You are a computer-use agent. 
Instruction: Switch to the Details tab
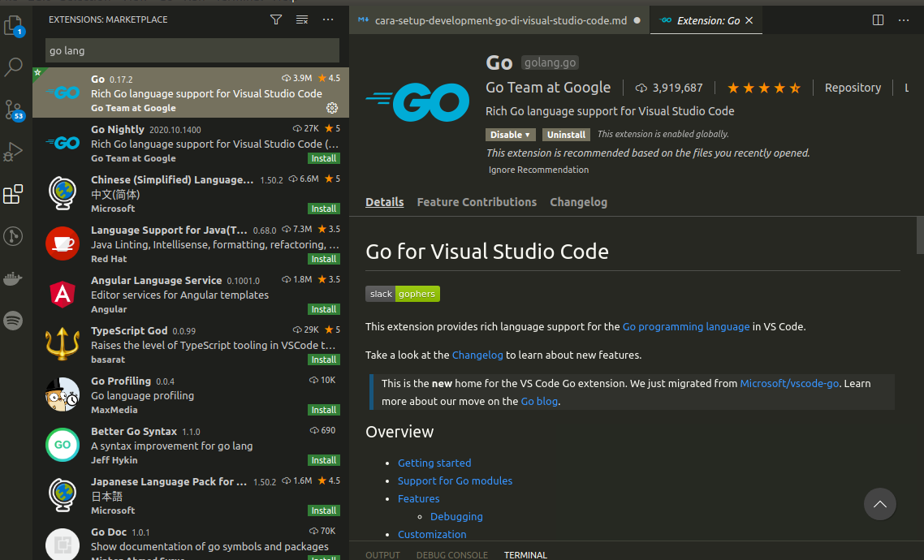(384, 202)
